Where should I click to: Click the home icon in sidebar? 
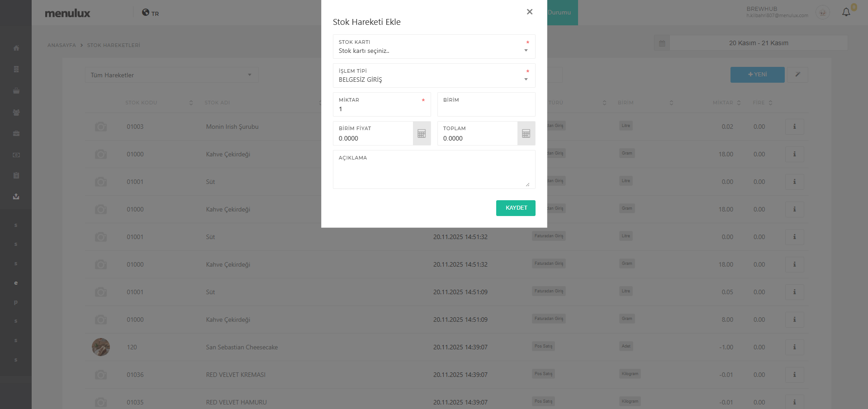click(16, 48)
